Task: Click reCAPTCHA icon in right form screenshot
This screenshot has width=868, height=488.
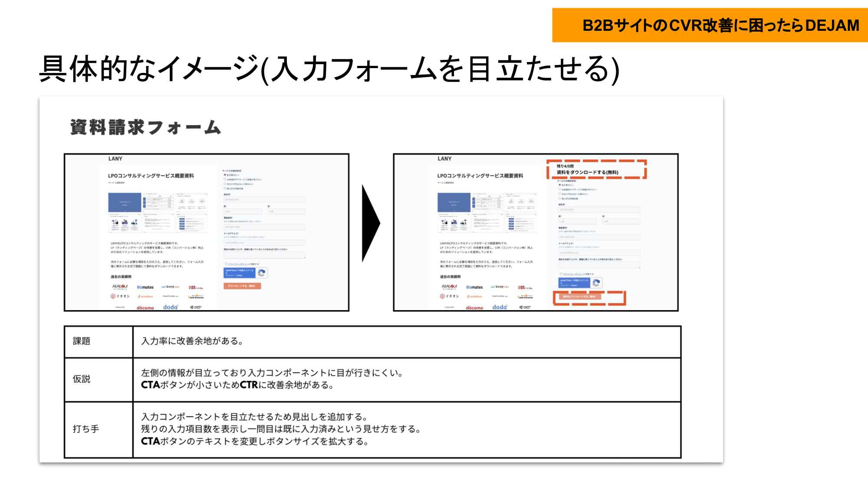Action: coord(596,283)
